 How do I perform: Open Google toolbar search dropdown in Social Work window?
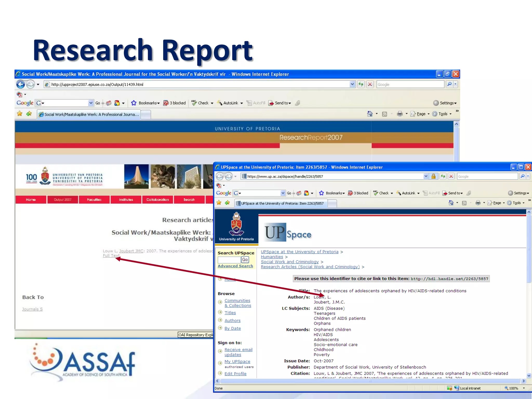[91, 103]
